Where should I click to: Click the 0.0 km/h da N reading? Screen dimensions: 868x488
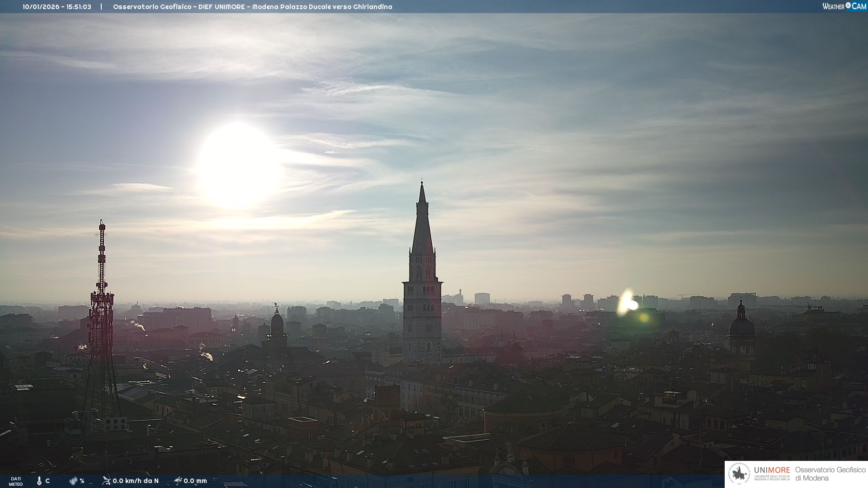click(136, 481)
